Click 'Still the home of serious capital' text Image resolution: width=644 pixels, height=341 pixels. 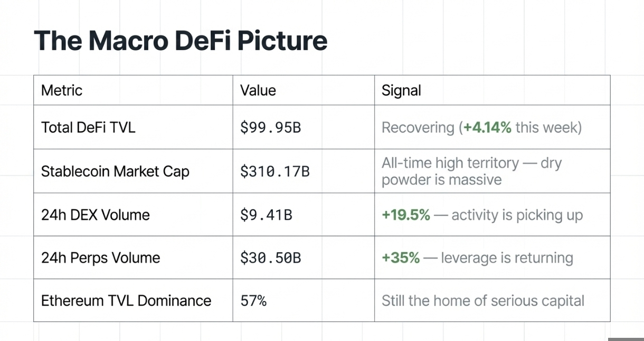482,300
